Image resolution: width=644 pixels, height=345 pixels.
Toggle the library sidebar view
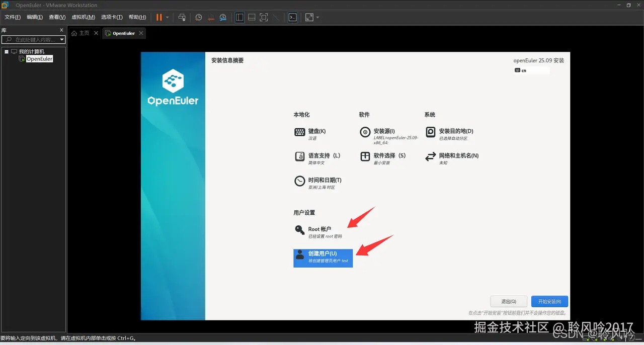(239, 17)
